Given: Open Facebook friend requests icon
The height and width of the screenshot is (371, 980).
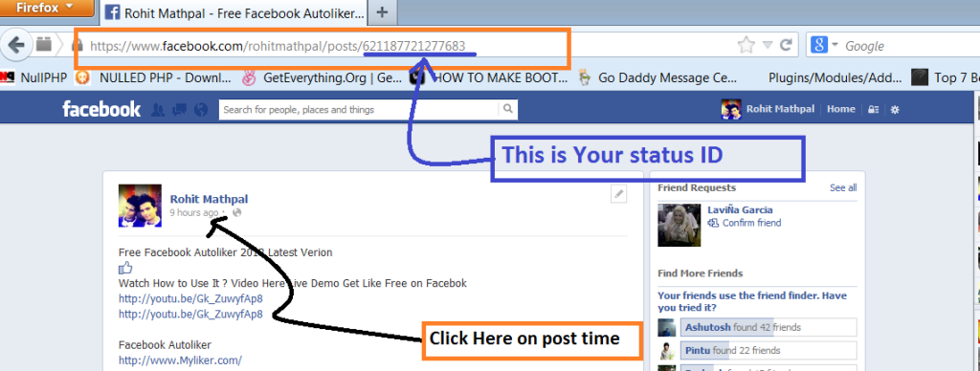Looking at the screenshot, I should 158,110.
